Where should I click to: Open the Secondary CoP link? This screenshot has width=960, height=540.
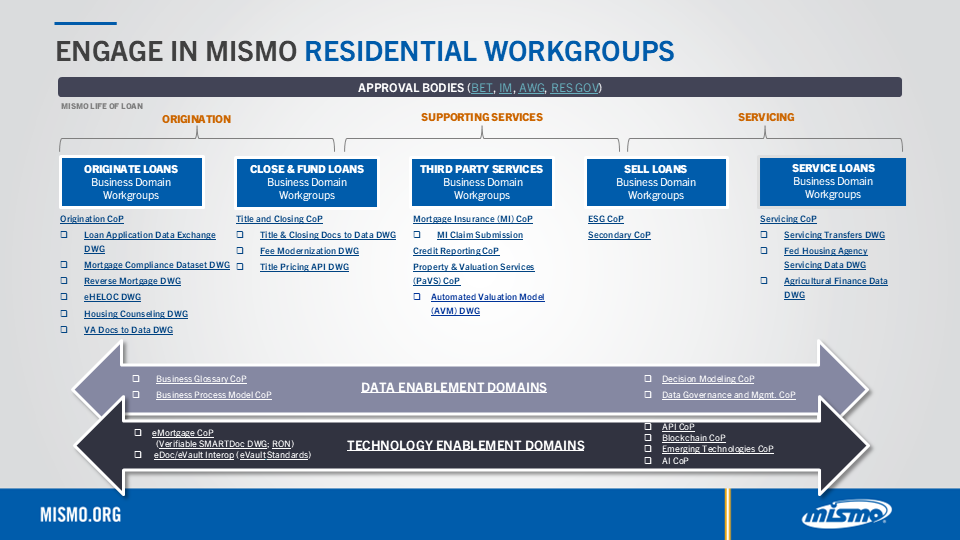pyautogui.click(x=619, y=234)
